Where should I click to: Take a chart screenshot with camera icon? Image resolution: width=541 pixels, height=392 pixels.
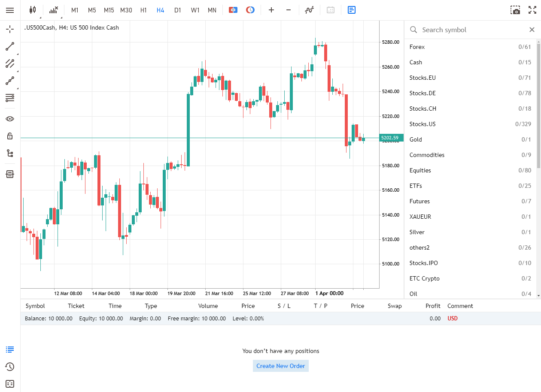[515, 10]
